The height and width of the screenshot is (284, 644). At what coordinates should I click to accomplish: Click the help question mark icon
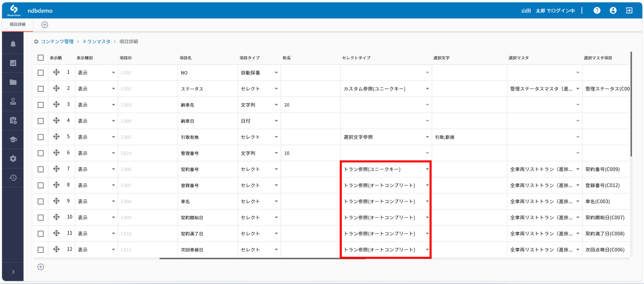point(597,11)
